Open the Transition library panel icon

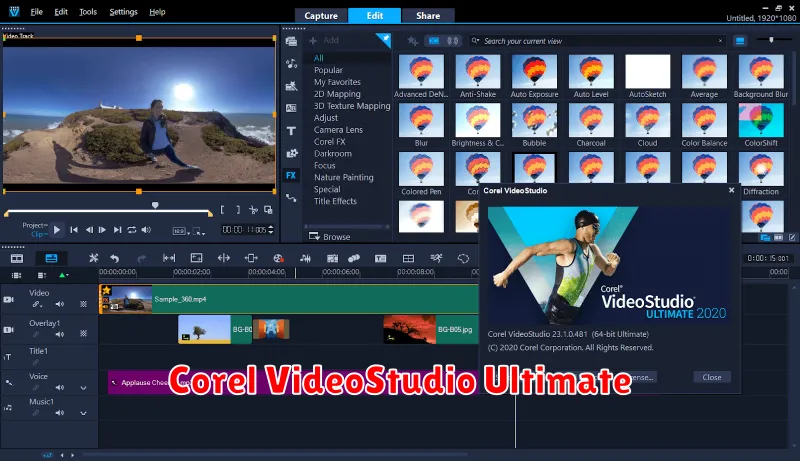coord(291,108)
